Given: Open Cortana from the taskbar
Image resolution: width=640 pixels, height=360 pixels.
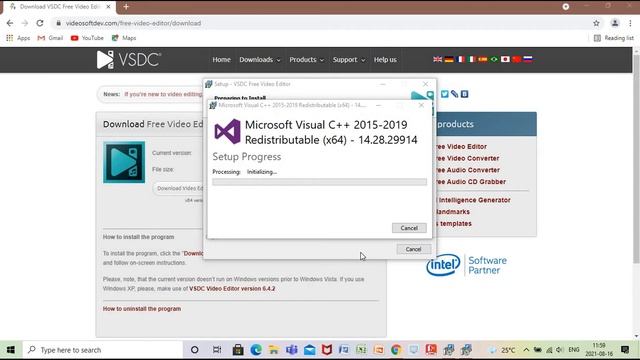Looking at the screenshot, I should click(195, 350).
